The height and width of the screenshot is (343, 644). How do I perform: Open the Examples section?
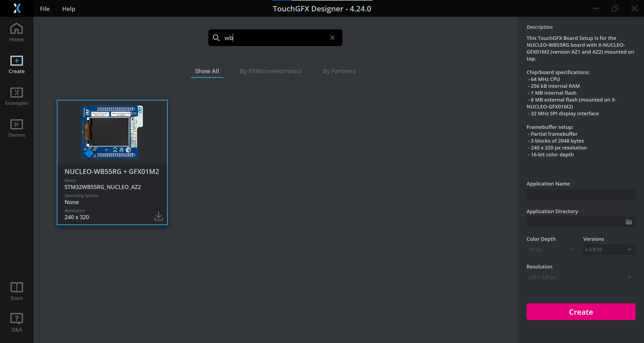16,96
